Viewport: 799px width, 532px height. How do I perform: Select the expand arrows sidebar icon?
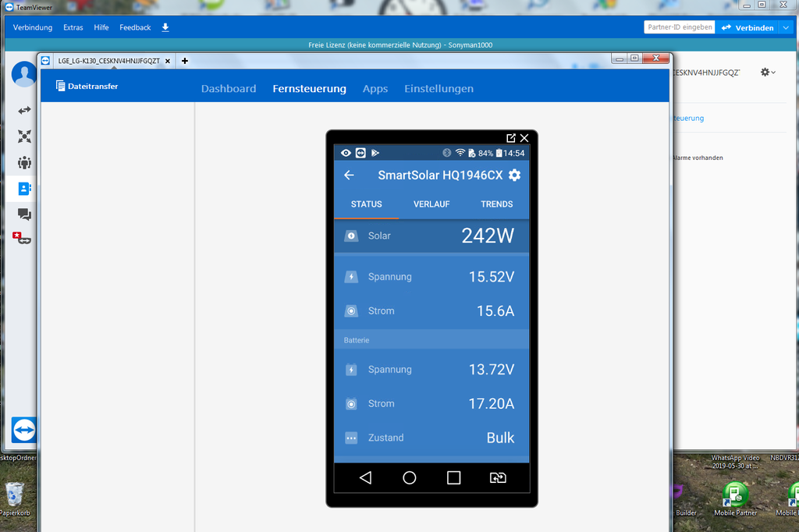[x=24, y=136]
